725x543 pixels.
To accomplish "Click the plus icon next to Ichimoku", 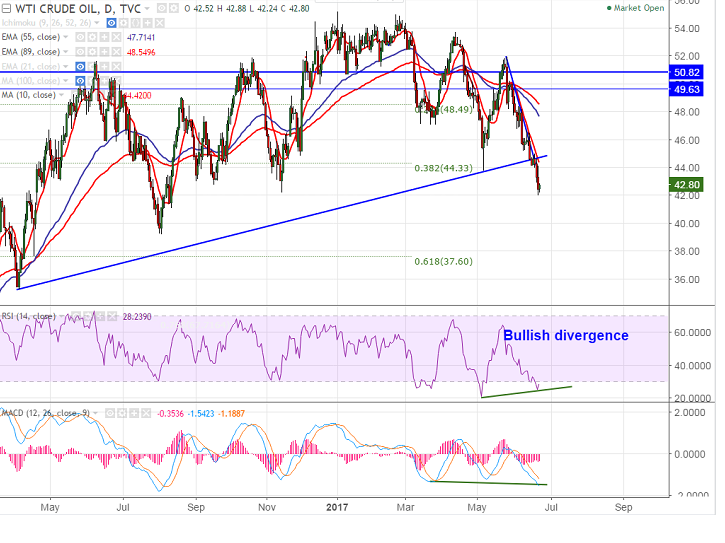I will [147, 23].
